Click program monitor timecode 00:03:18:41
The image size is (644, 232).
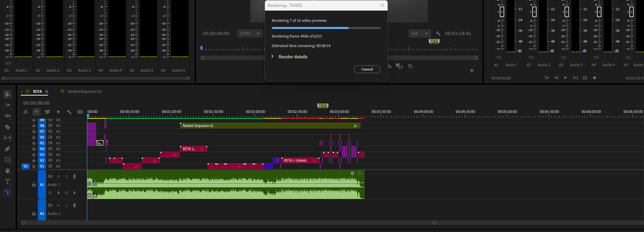click(458, 33)
